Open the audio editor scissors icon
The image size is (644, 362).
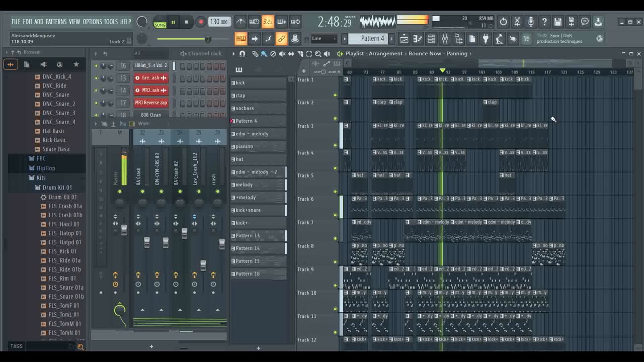point(517,22)
